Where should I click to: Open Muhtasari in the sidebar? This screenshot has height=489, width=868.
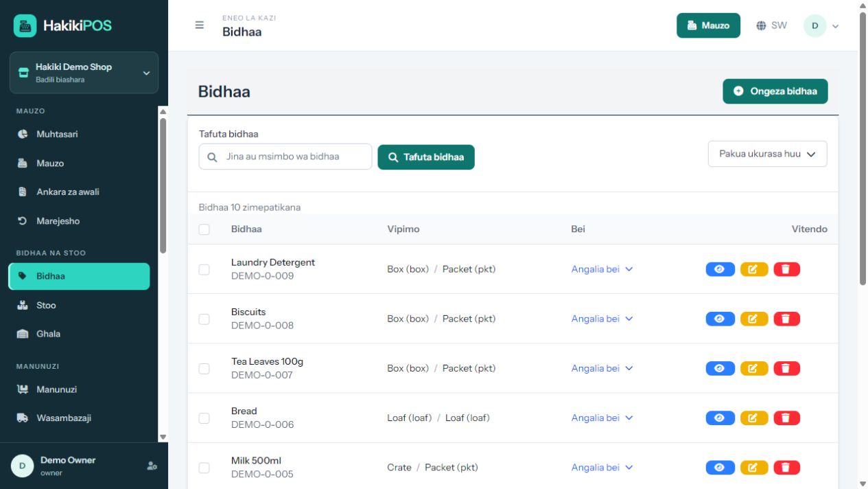[x=79, y=134]
